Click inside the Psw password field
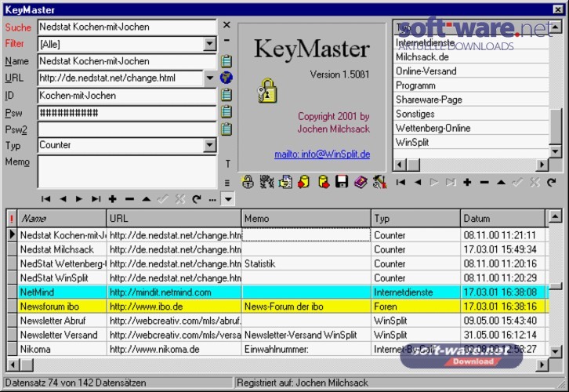 (127, 113)
